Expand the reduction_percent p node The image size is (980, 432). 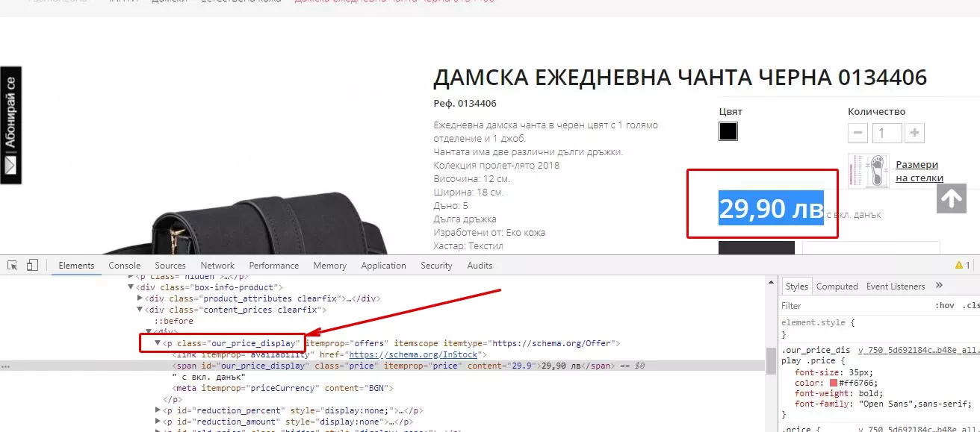158,410
